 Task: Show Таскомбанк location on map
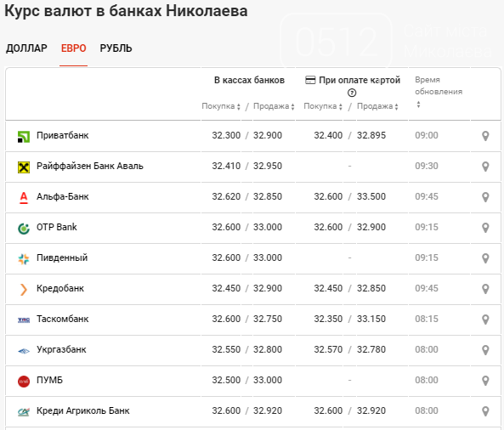tap(485, 320)
